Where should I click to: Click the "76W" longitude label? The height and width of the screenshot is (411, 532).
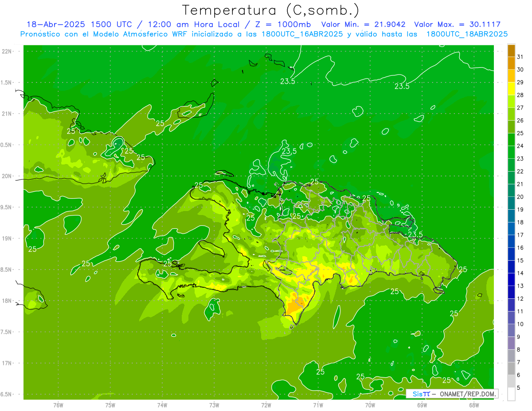click(58, 405)
